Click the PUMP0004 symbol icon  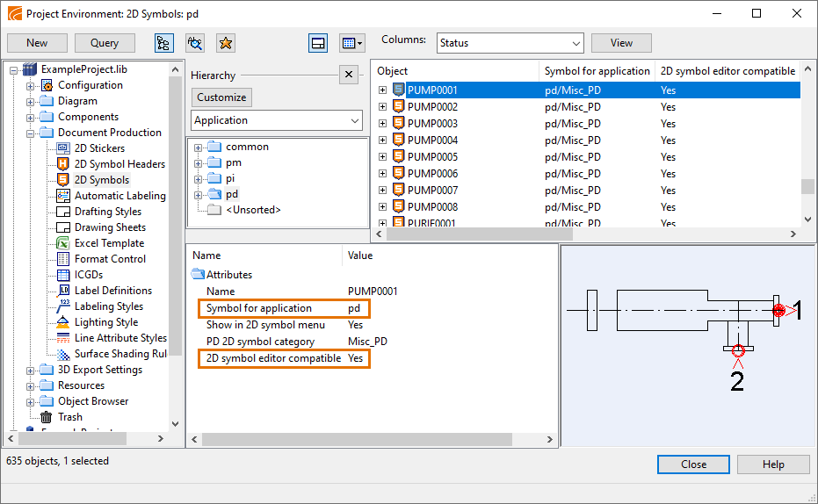click(398, 140)
